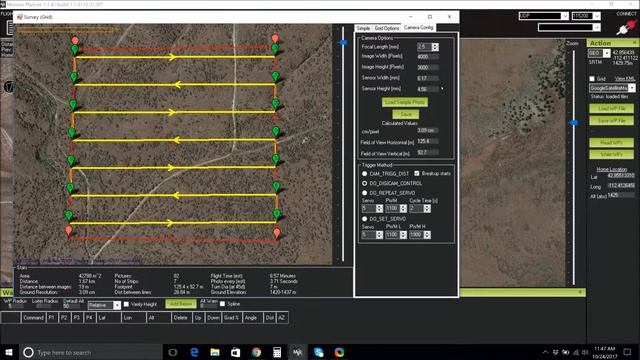Click Write WPs button

611,154
